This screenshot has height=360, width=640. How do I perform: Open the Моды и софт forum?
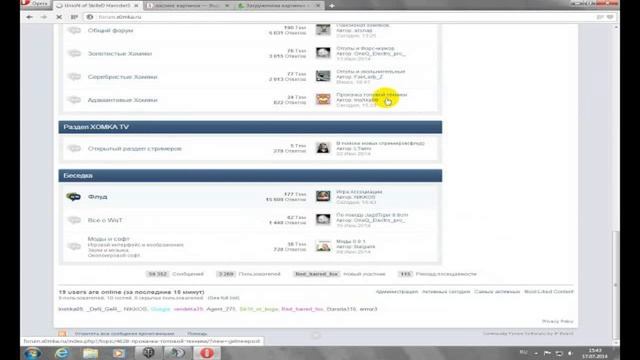pyautogui.click(x=109, y=239)
